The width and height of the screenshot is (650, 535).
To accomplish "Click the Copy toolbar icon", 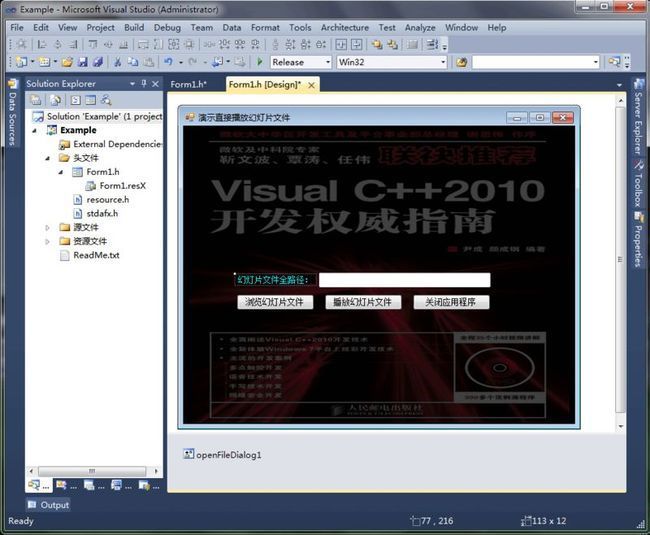I will pyautogui.click(x=133, y=62).
